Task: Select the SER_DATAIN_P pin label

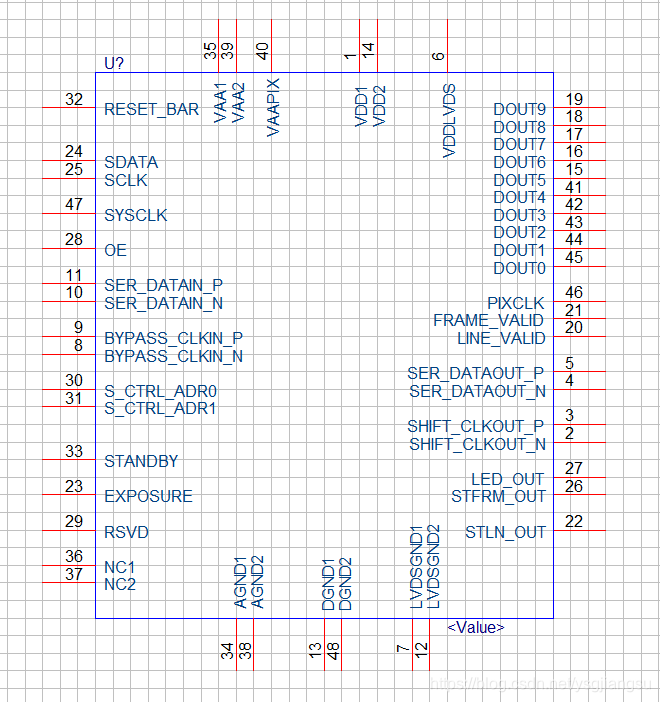Action: 163,285
